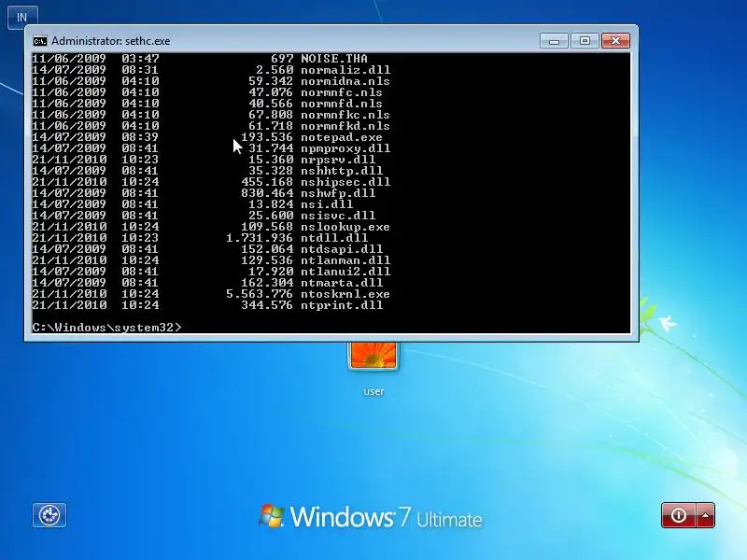747x560 pixels.
Task: Click the nshwfp.dll file entry
Action: point(338,193)
